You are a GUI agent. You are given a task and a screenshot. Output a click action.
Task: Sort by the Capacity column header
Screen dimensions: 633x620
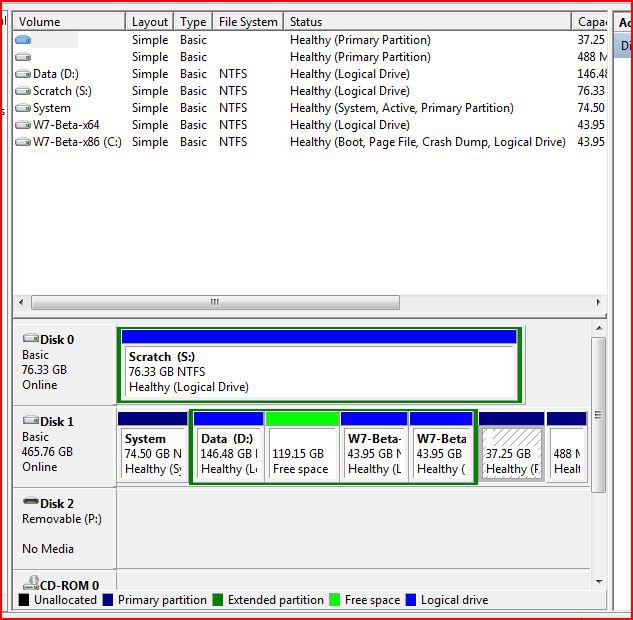[589, 21]
